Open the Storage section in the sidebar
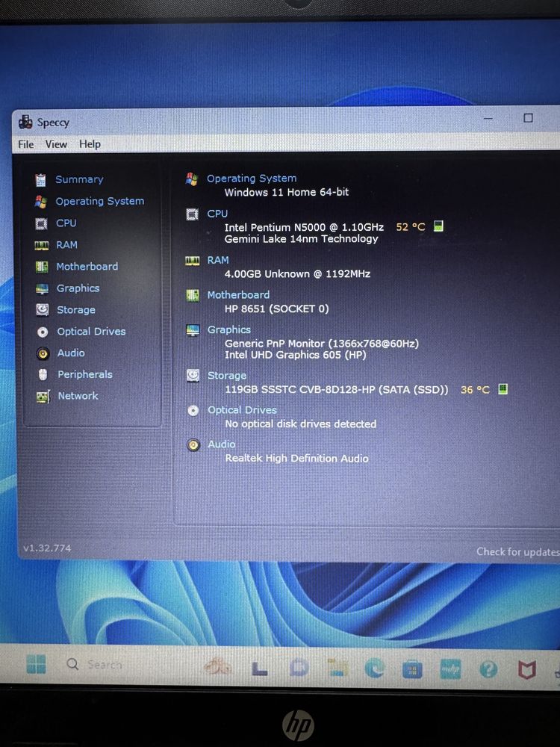Screen dimensions: 560x747 click(x=75, y=310)
